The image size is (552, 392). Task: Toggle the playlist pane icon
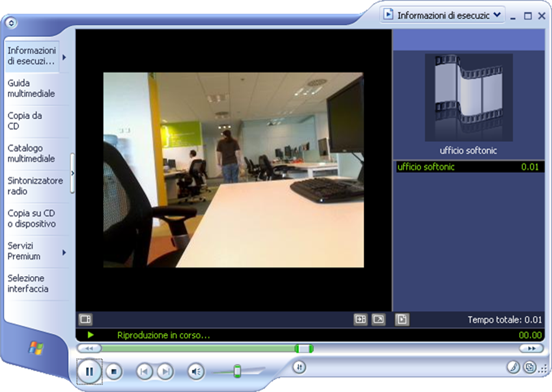click(402, 319)
